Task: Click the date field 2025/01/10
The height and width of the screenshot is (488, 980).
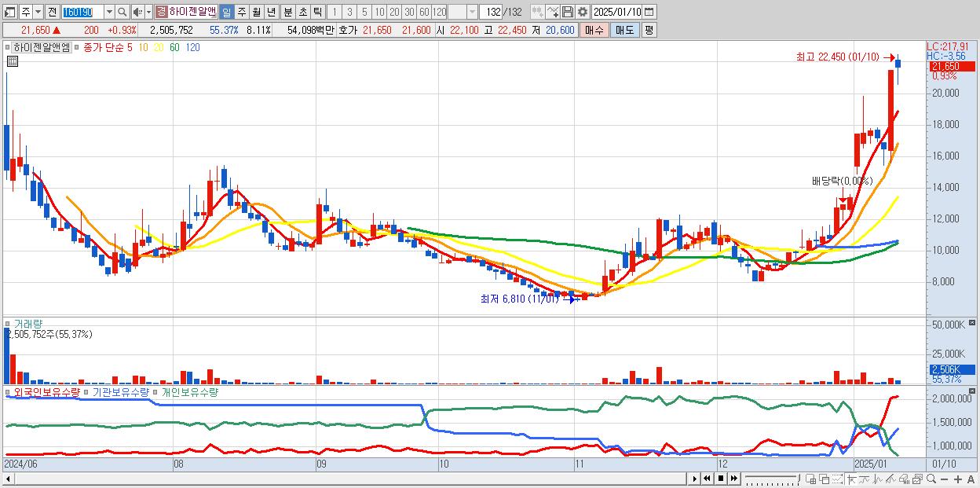Action: click(x=617, y=12)
